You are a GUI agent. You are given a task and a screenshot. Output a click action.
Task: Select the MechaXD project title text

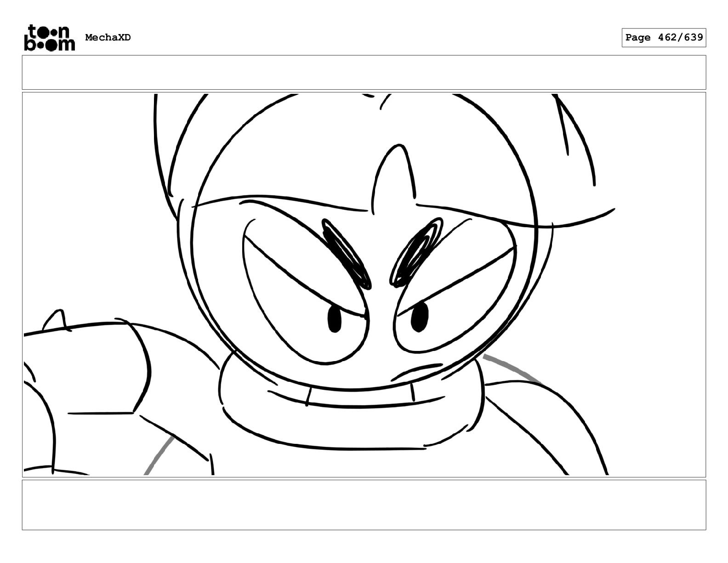tap(108, 38)
